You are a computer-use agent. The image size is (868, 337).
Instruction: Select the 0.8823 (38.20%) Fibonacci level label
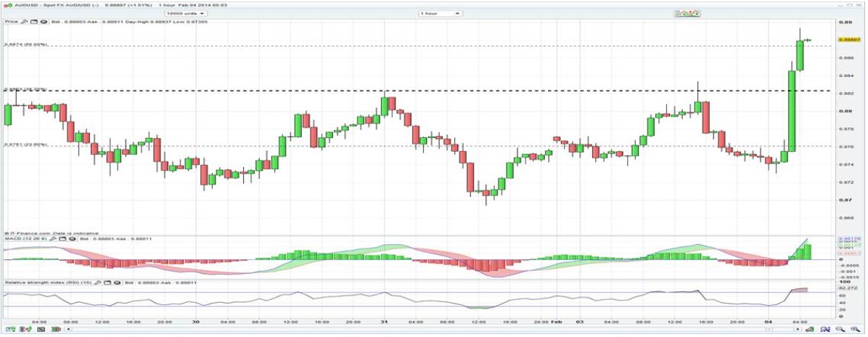pos(25,89)
